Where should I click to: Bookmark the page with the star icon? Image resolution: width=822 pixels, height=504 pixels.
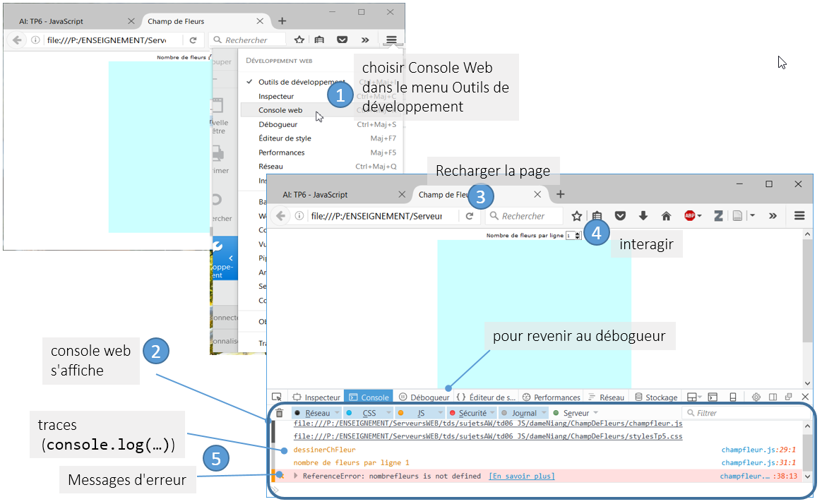click(577, 216)
